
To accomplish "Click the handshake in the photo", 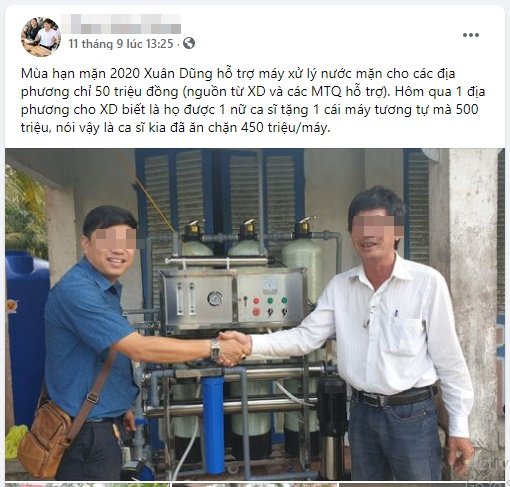I will (233, 348).
